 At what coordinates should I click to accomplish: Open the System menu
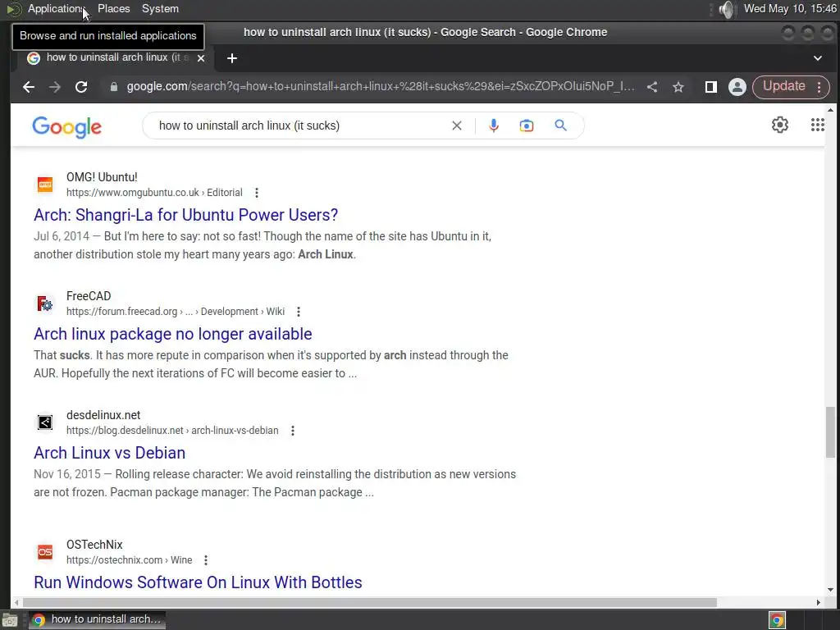click(x=160, y=8)
